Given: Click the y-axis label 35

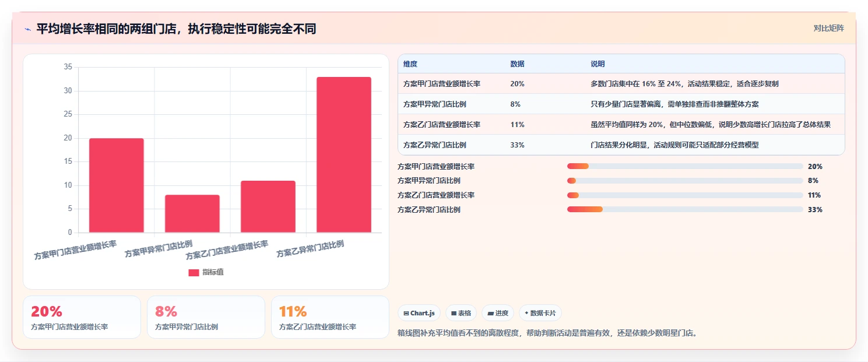Looking at the screenshot, I should (x=68, y=67).
